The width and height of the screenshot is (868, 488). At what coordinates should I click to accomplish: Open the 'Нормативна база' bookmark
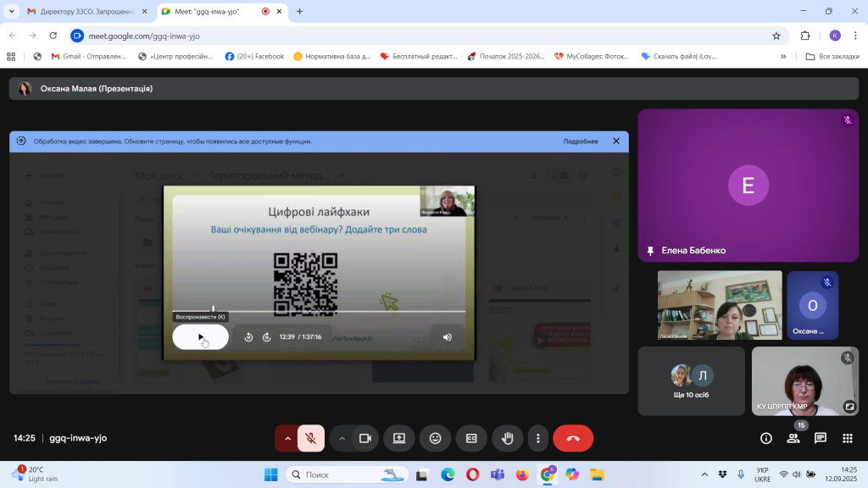pyautogui.click(x=332, y=57)
